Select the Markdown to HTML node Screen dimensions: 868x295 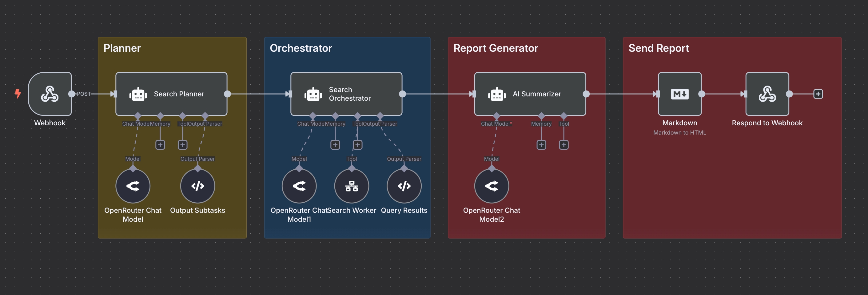click(680, 94)
